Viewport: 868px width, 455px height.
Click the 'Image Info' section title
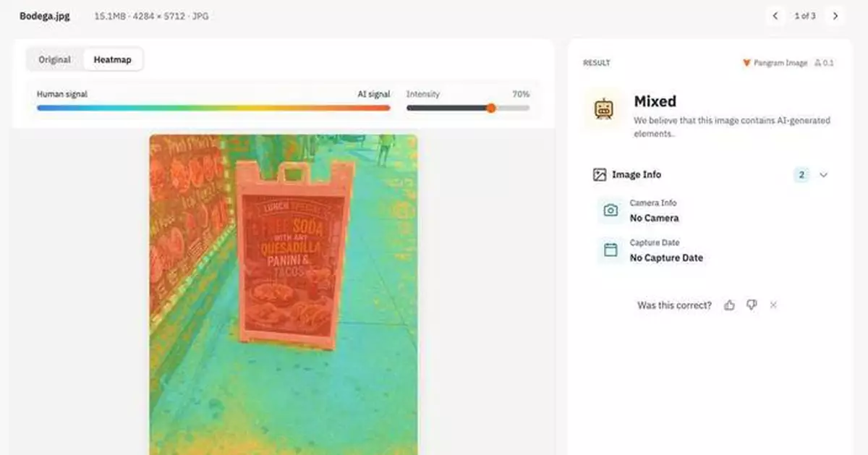637,175
